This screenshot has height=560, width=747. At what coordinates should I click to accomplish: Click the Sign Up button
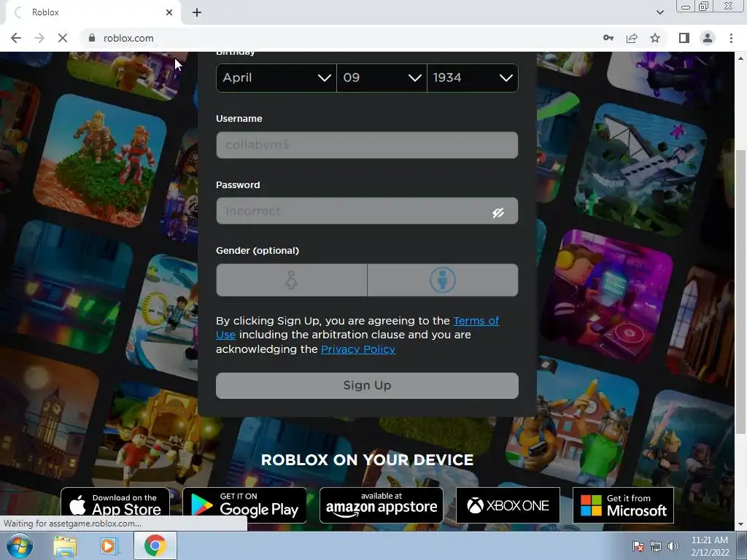pos(367,385)
